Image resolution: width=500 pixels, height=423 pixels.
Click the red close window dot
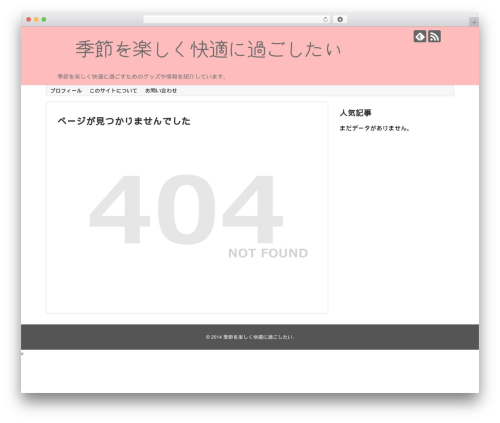(x=29, y=19)
